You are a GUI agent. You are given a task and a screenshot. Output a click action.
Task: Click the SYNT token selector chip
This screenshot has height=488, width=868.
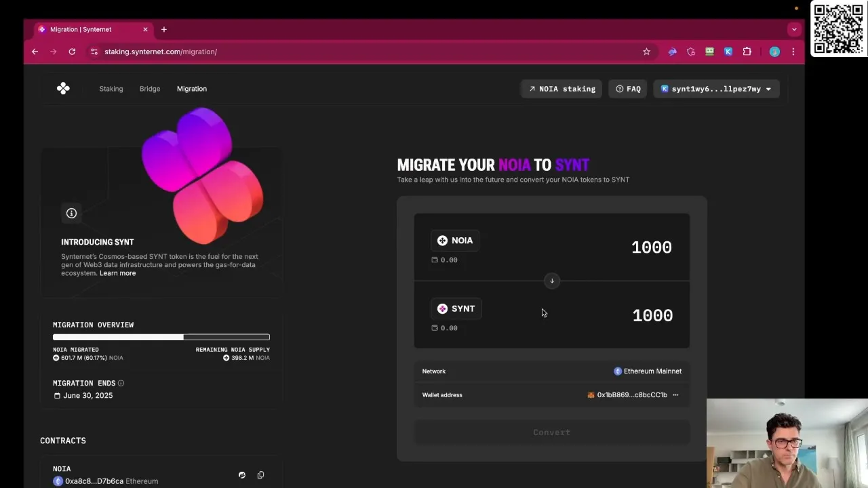[x=456, y=308]
